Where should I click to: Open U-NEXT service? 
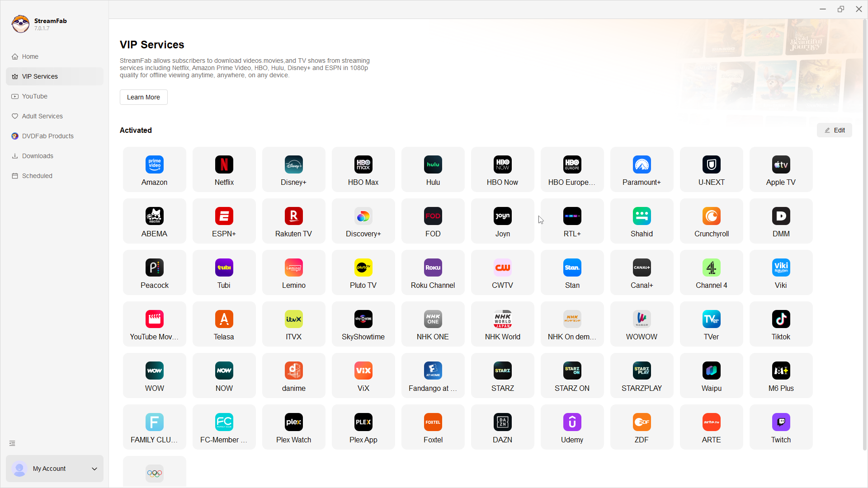(711, 169)
